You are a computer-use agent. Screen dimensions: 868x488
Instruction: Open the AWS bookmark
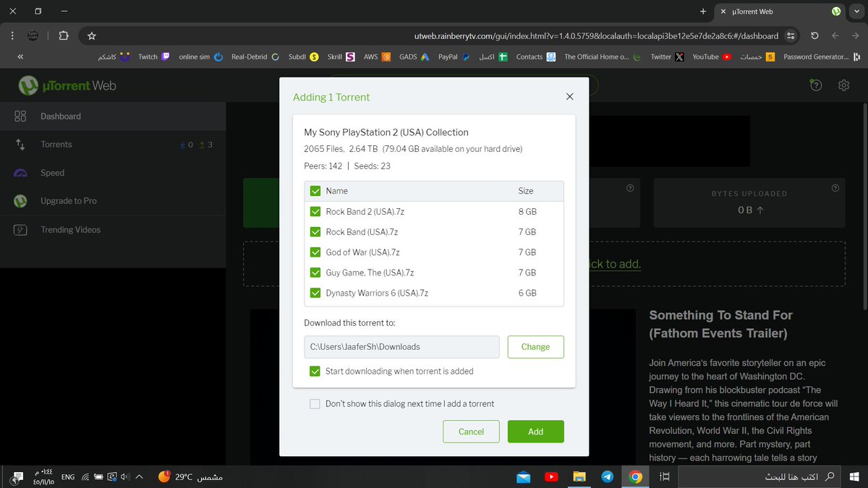pos(377,56)
